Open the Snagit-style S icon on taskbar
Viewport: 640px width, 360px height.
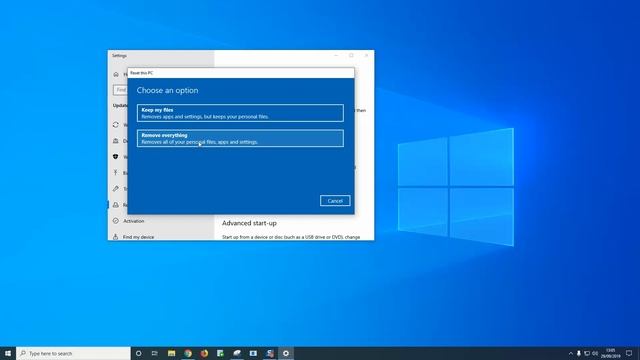[x=269, y=353]
